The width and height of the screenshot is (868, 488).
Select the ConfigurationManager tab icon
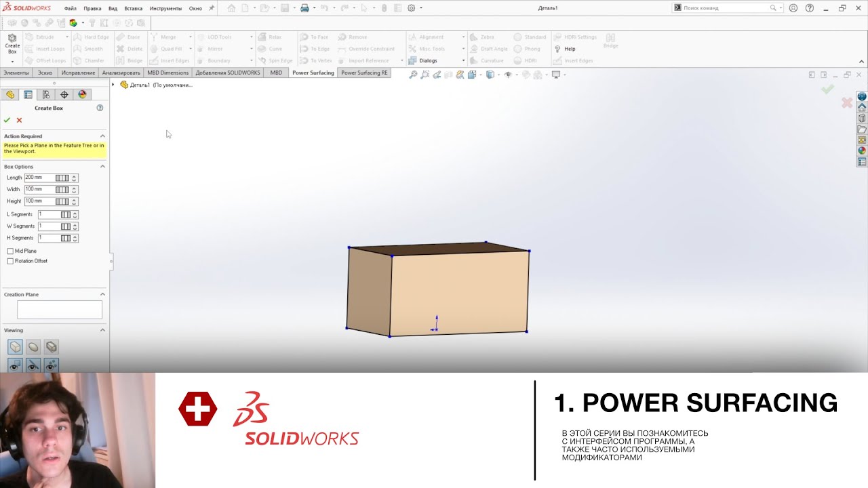[46, 95]
